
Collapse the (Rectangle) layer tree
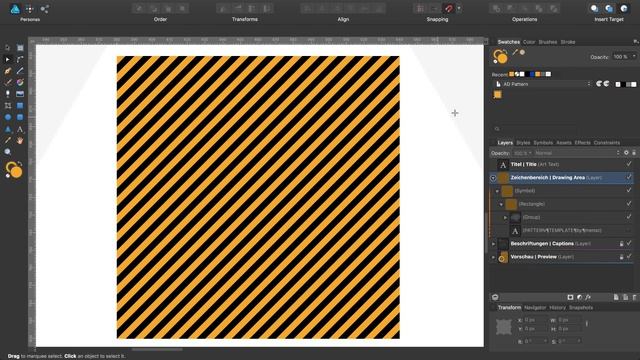501,204
